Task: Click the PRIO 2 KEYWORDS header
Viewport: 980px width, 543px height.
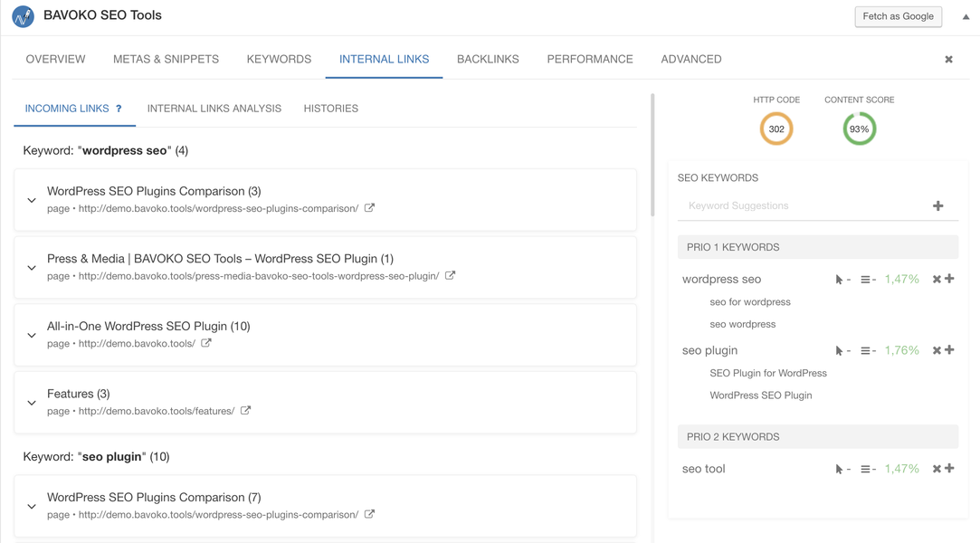Action: coord(817,437)
